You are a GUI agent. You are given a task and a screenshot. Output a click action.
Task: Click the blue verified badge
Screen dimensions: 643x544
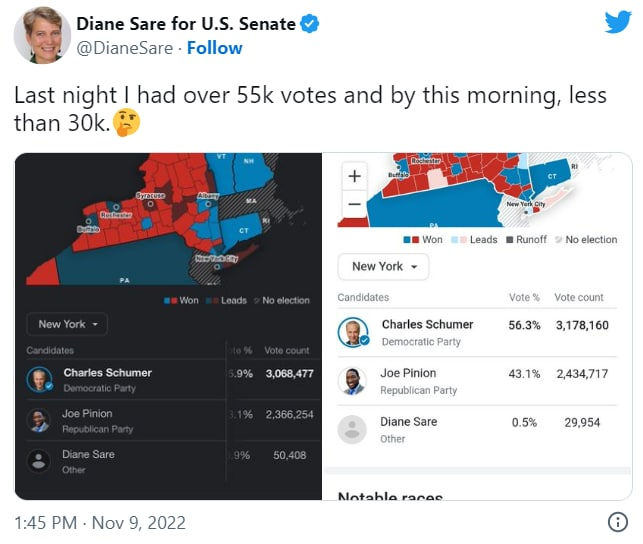pyautogui.click(x=310, y=23)
